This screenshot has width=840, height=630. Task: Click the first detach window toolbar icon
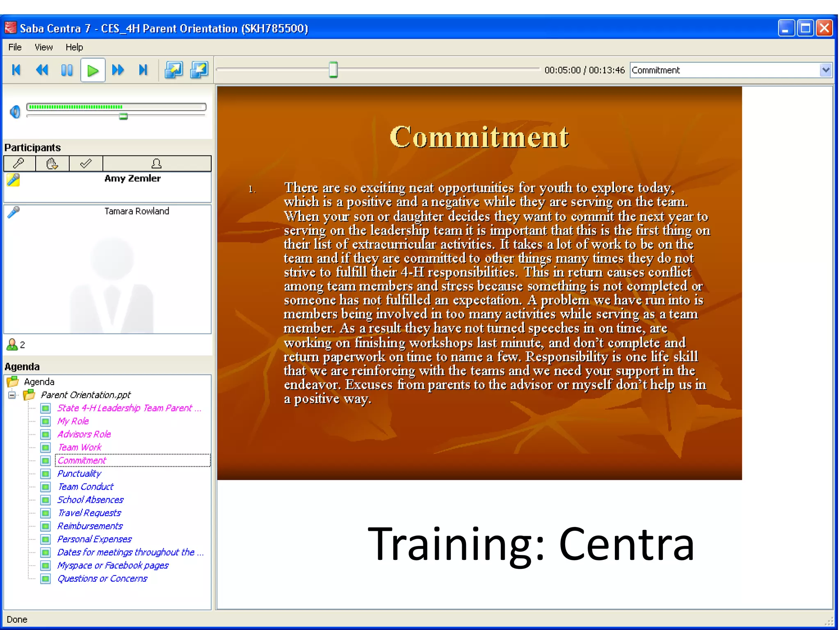174,71
